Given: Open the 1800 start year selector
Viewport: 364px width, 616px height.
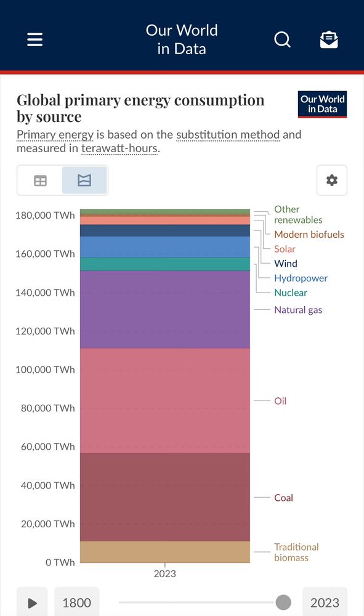Looking at the screenshot, I should (x=76, y=602).
